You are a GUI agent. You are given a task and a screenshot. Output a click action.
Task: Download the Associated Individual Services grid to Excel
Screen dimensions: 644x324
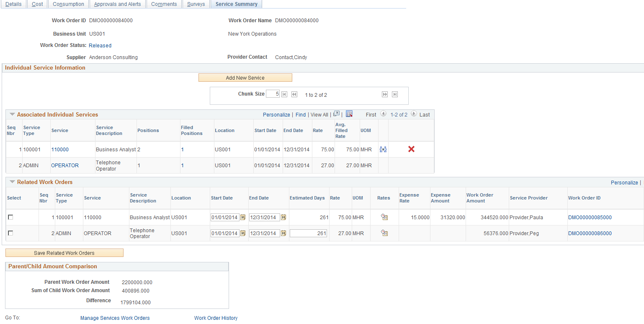tap(350, 114)
